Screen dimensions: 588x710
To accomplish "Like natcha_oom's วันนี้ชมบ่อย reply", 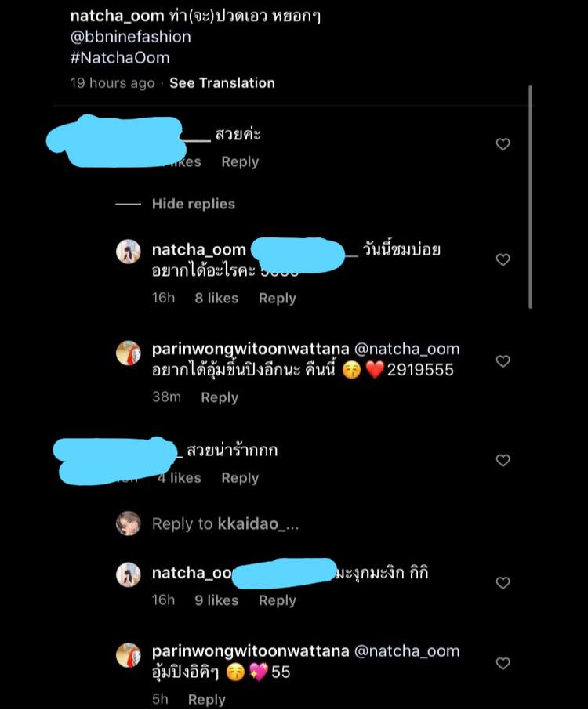I will (503, 260).
